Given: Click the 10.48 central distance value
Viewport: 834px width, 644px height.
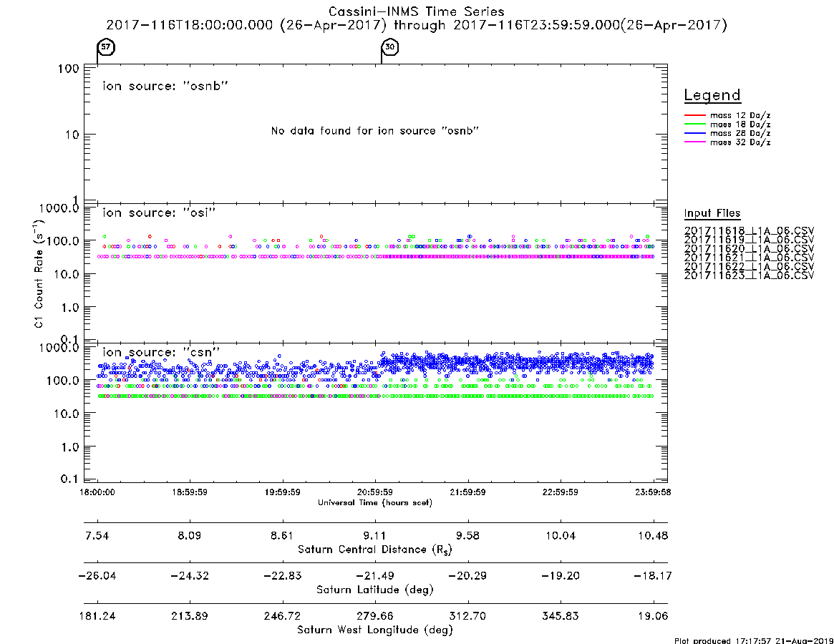Looking at the screenshot, I should (x=653, y=535).
